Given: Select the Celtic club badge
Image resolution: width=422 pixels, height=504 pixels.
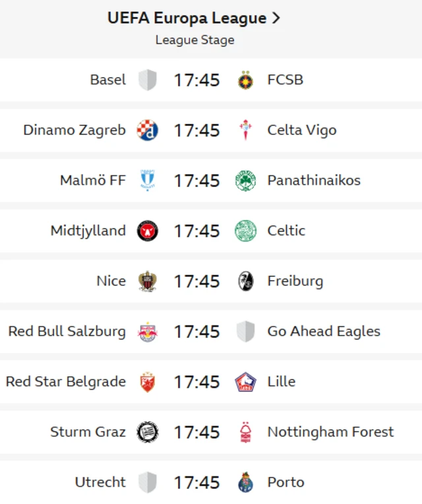Looking at the screenshot, I should point(246,231).
